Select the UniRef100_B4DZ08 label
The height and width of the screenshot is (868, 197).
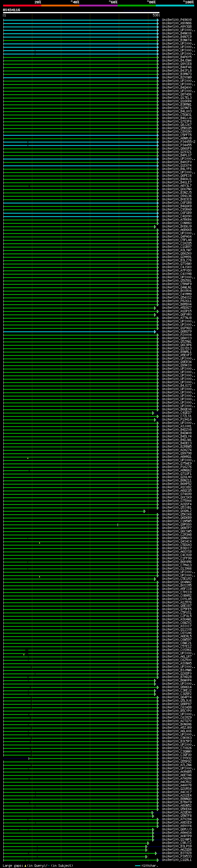(176, 430)
